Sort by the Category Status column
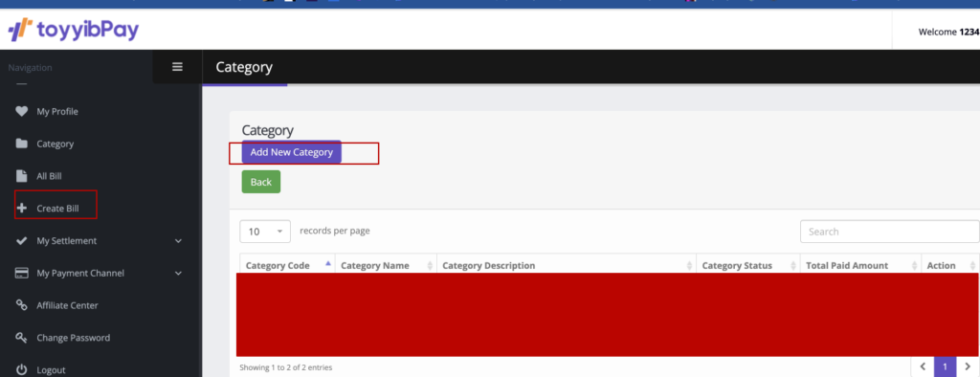Viewport: 980px width, 377px height. (x=747, y=265)
